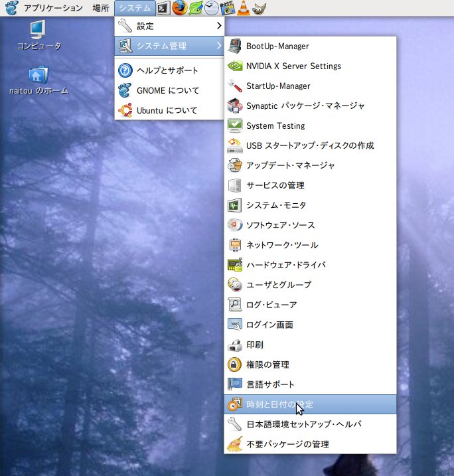Click the 不要パッケージの管理 broom icon
This screenshot has width=454, height=476.
[x=235, y=444]
